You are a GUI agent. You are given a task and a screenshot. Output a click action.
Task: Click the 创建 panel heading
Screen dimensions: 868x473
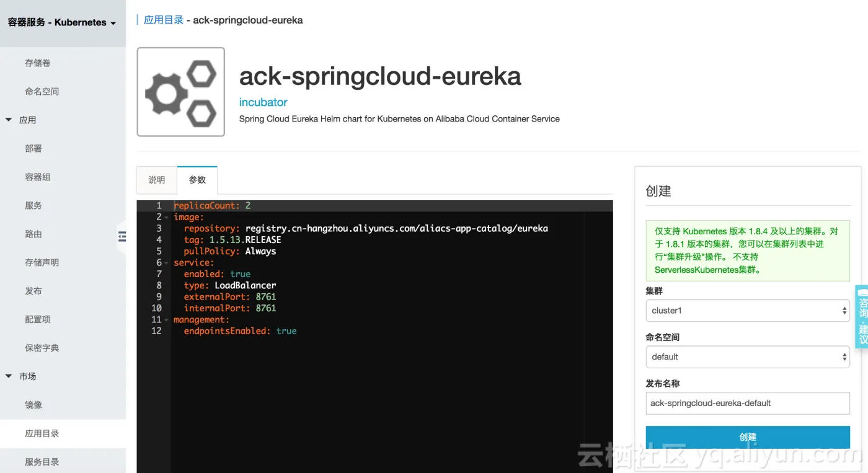(658, 191)
